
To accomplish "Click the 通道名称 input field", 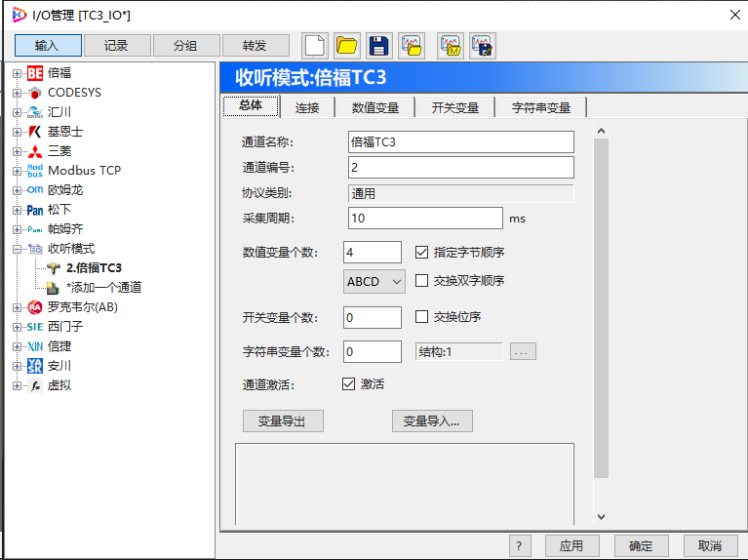I will click(461, 141).
